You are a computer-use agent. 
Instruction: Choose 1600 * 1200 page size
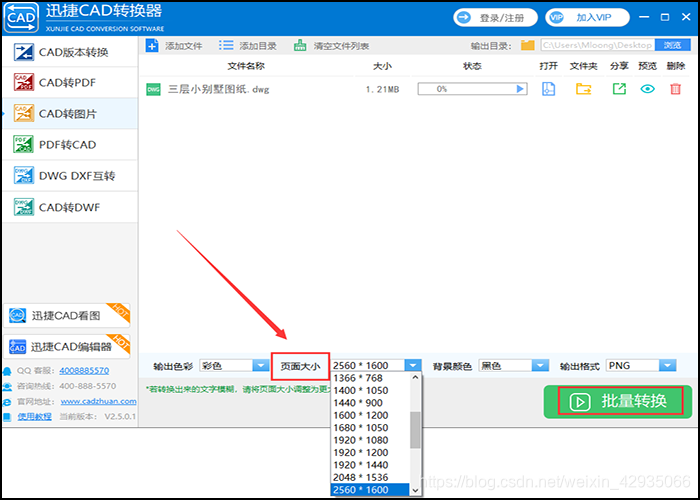pos(370,415)
